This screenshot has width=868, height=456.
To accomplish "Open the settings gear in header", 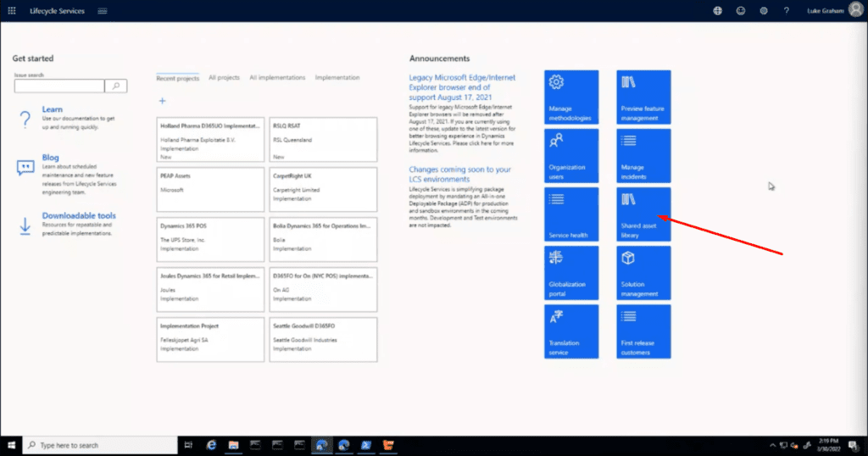I will [763, 11].
